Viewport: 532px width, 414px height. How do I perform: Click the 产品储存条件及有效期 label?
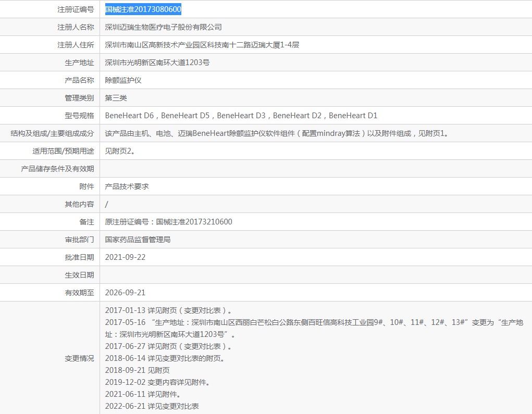tap(57, 169)
